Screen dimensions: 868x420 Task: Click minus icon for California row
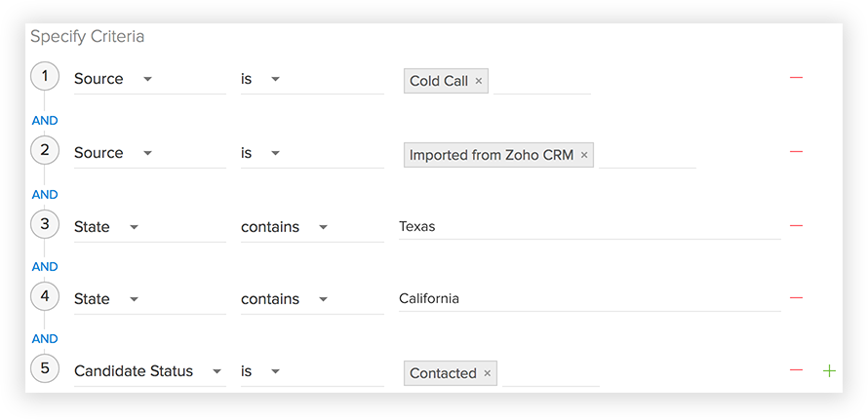796,298
